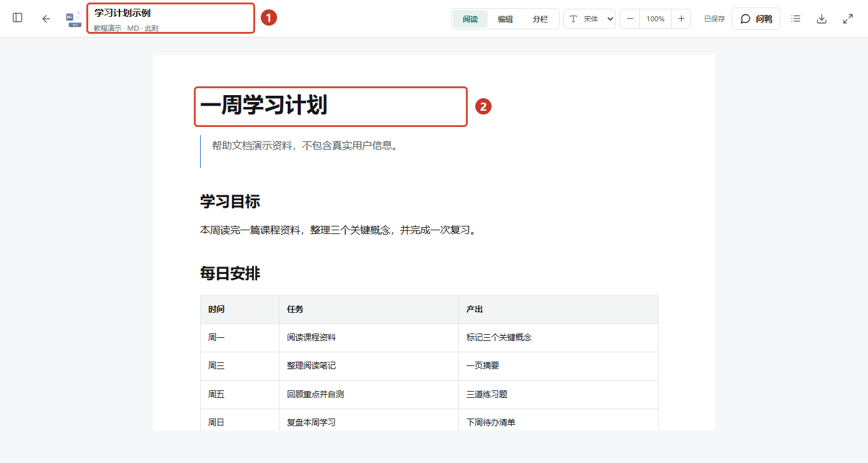Click the 标记三个关键概念 cell
868x463 pixels.
click(558, 338)
